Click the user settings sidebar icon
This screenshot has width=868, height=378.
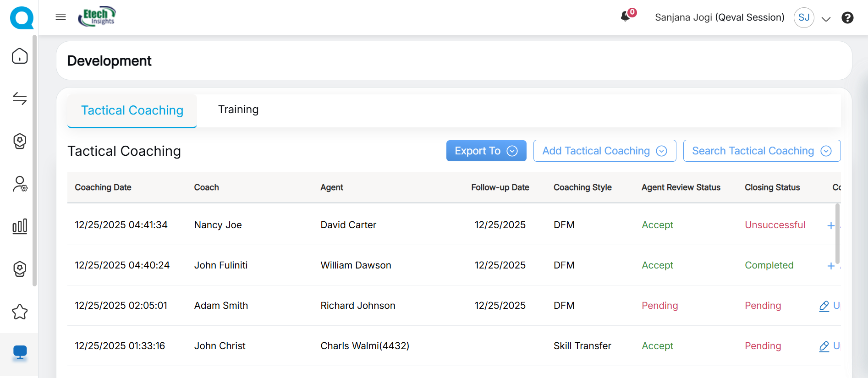coord(20,184)
